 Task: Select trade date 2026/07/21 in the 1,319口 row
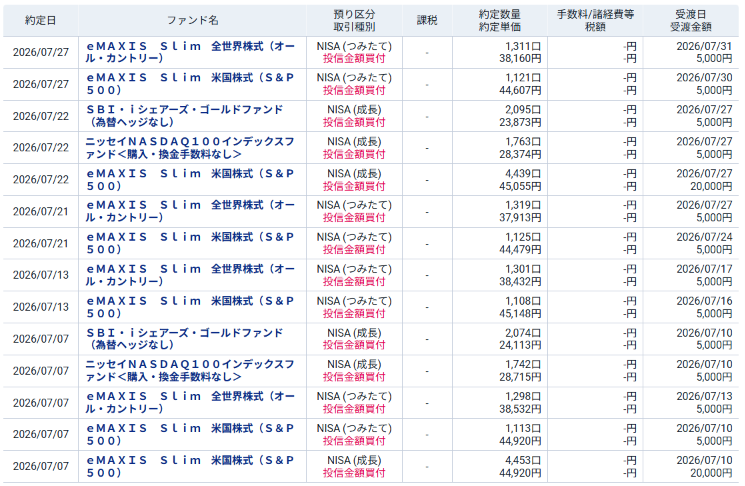coord(41,211)
